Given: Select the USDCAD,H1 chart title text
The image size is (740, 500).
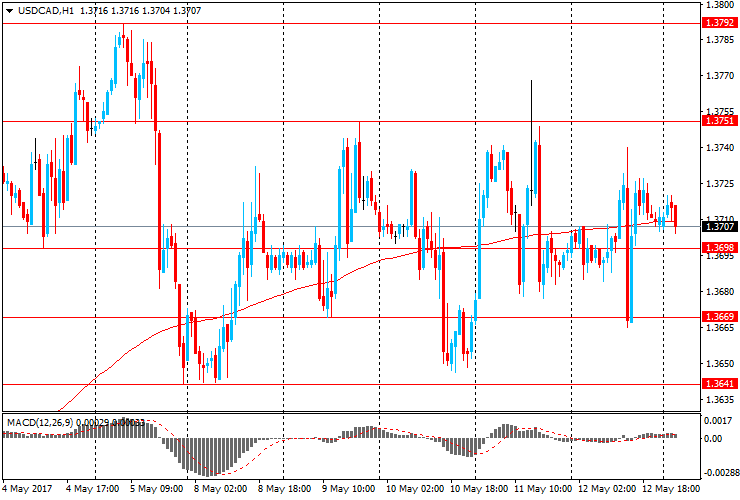Looking at the screenshot, I should point(46,10).
